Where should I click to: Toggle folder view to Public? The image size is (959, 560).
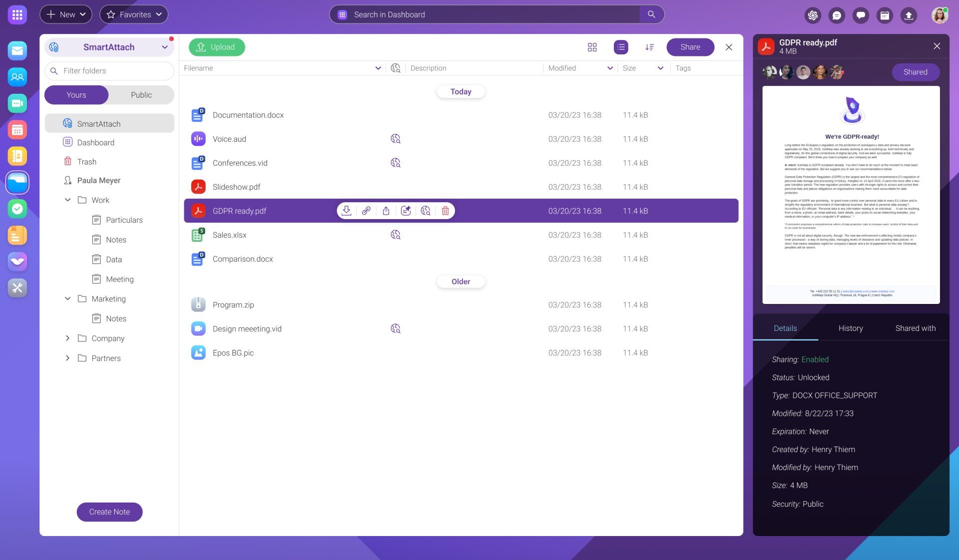coord(141,95)
